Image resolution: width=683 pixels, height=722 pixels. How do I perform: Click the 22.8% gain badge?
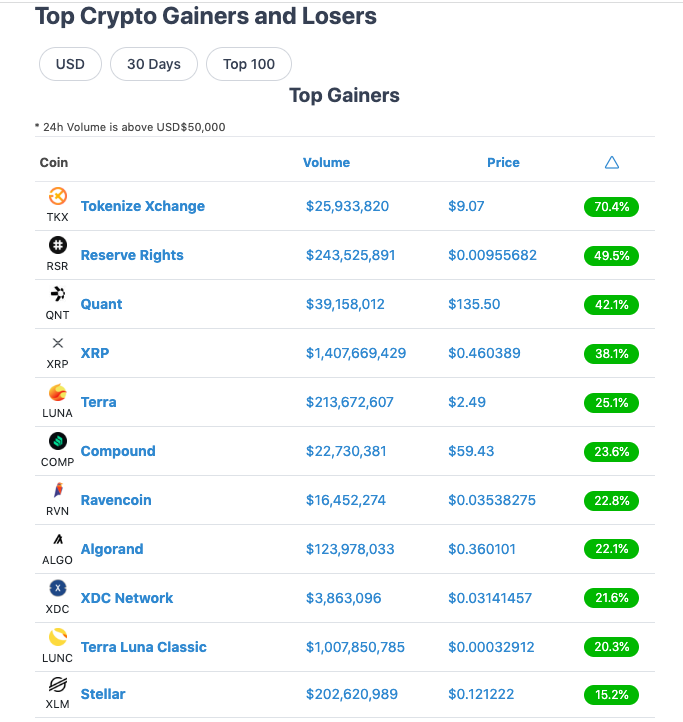coord(611,501)
